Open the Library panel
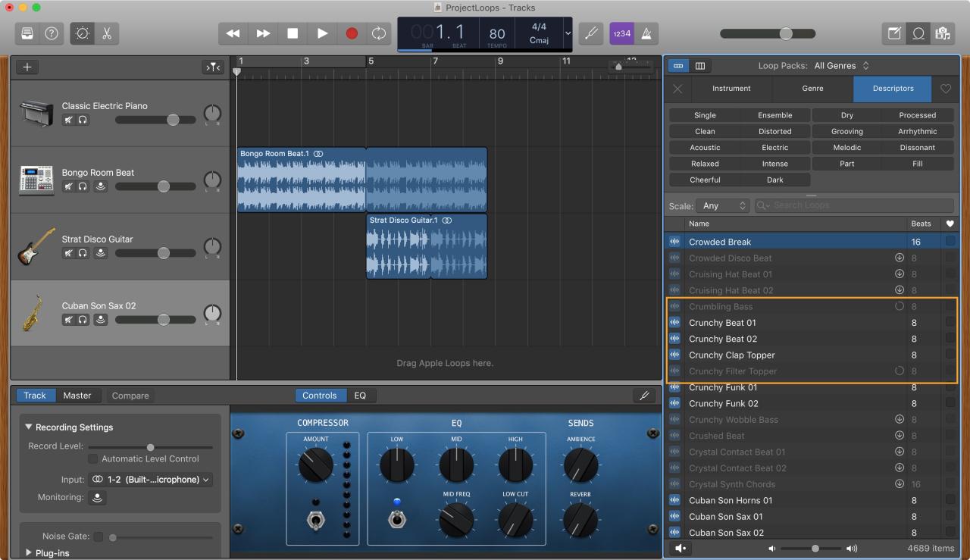 pyautogui.click(x=26, y=33)
